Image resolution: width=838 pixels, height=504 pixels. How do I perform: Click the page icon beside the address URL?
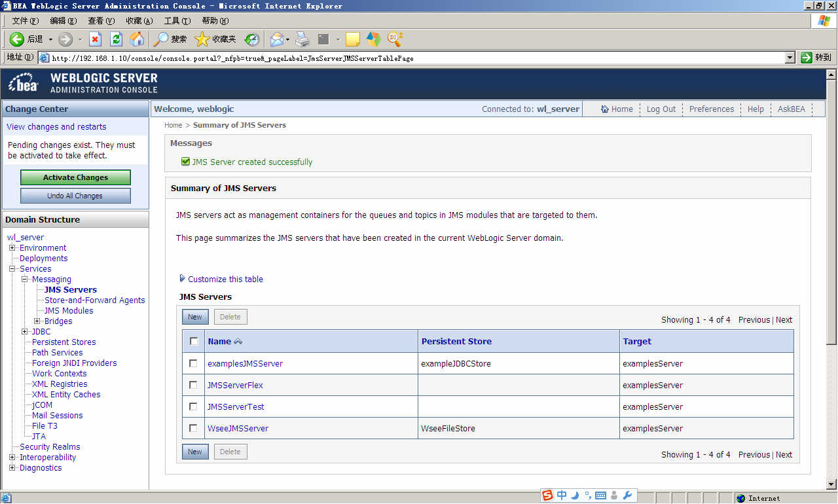click(45, 58)
